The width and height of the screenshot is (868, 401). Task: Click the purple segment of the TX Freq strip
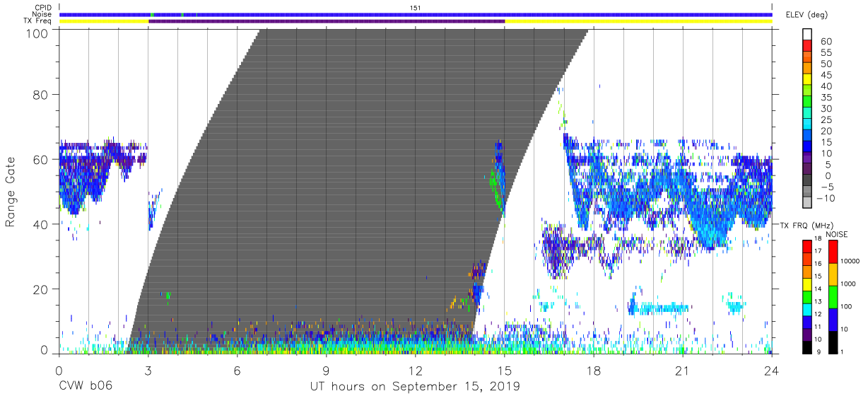327,21
